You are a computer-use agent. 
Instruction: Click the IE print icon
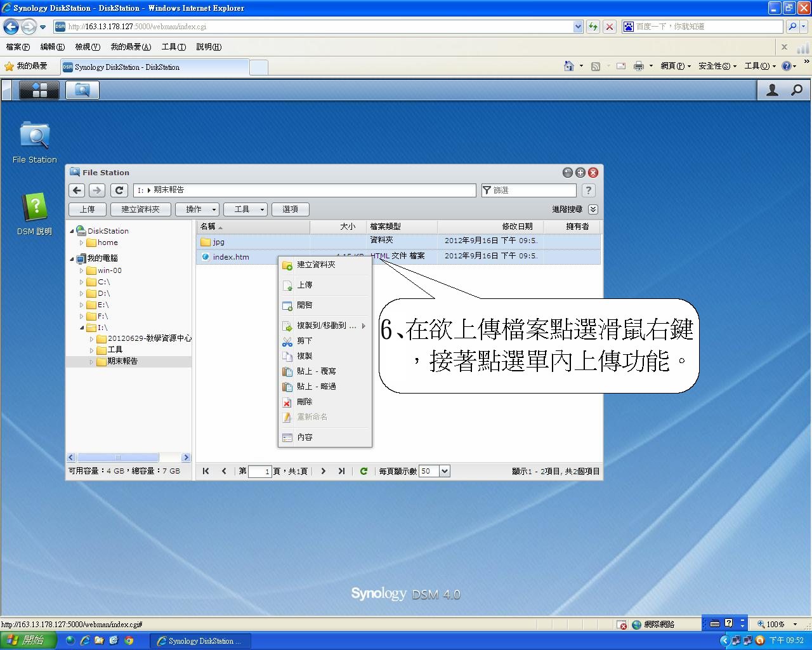[638, 66]
